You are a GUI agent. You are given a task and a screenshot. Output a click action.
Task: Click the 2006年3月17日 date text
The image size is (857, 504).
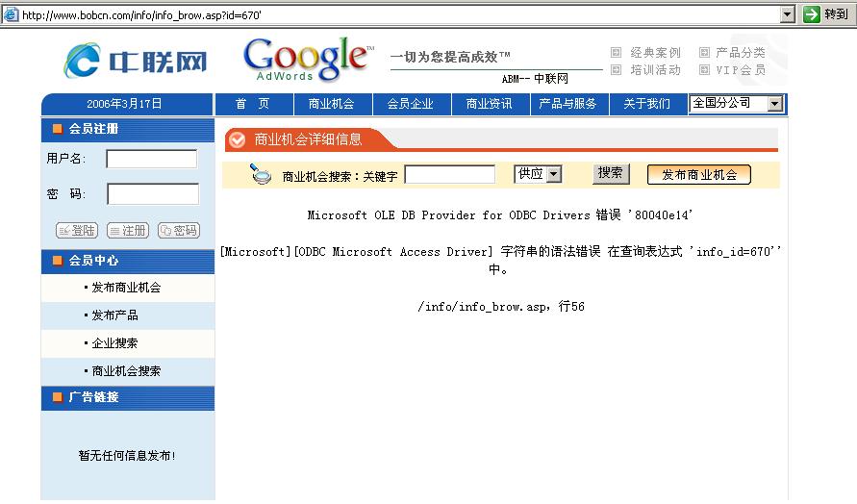click(x=124, y=104)
